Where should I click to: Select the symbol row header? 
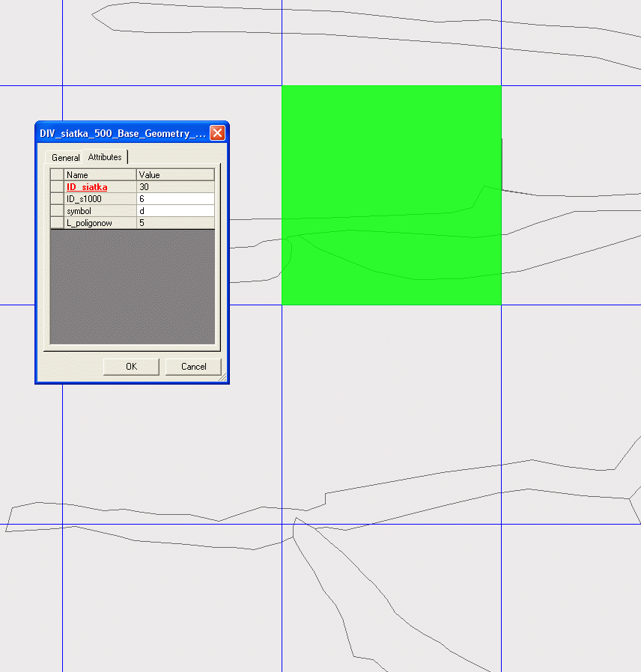57,211
